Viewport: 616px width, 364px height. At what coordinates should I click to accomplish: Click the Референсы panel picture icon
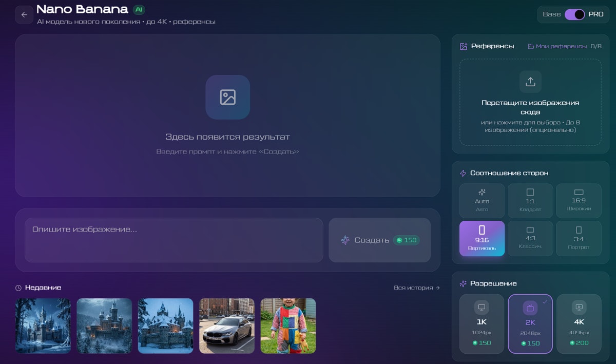click(463, 46)
